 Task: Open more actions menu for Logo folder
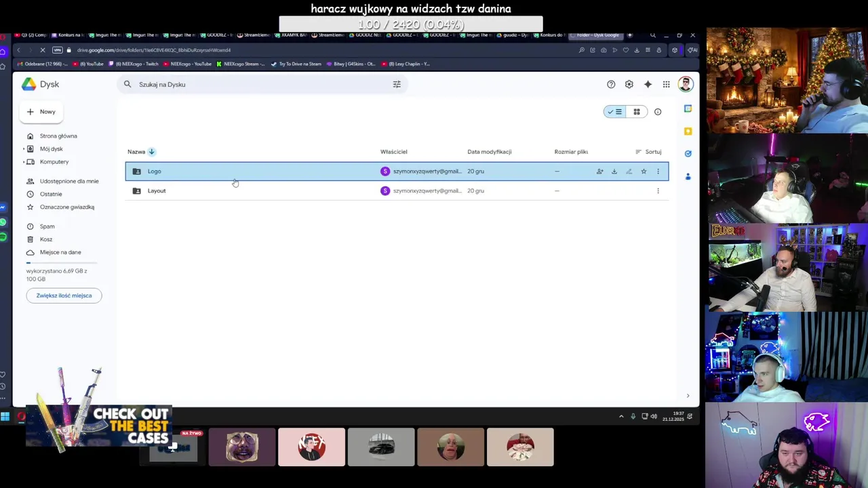[658, 171]
